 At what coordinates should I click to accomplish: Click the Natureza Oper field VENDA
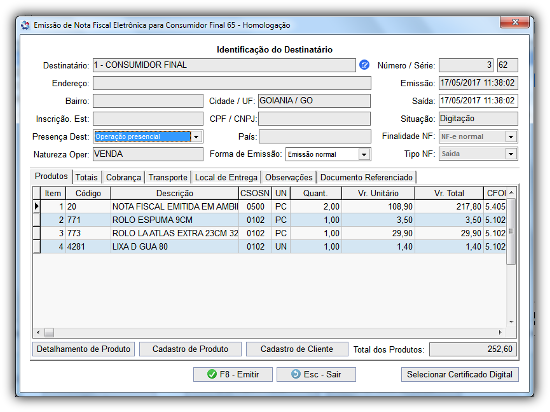pyautogui.click(x=148, y=154)
